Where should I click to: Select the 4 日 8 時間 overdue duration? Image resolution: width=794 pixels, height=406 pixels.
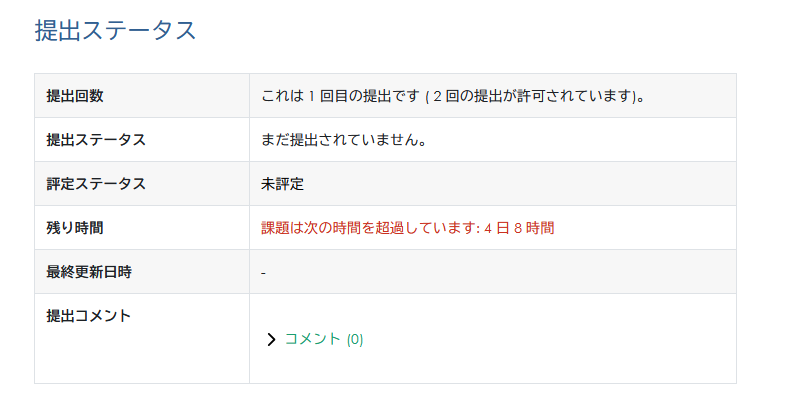click(519, 228)
